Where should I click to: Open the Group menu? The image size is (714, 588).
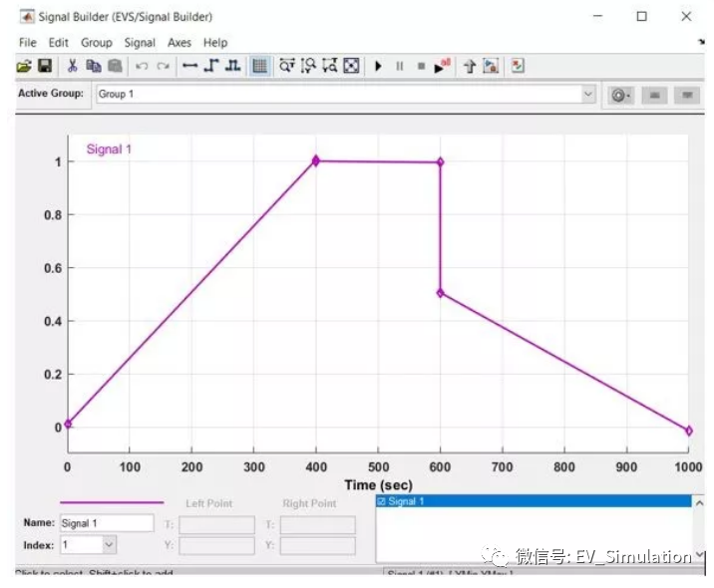97,43
